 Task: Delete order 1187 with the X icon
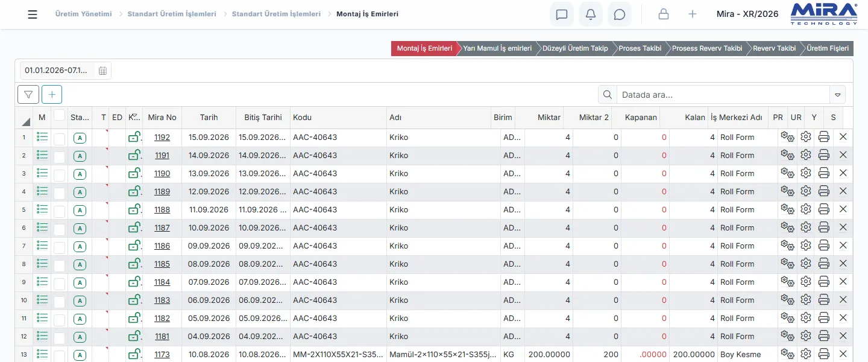pos(843,227)
